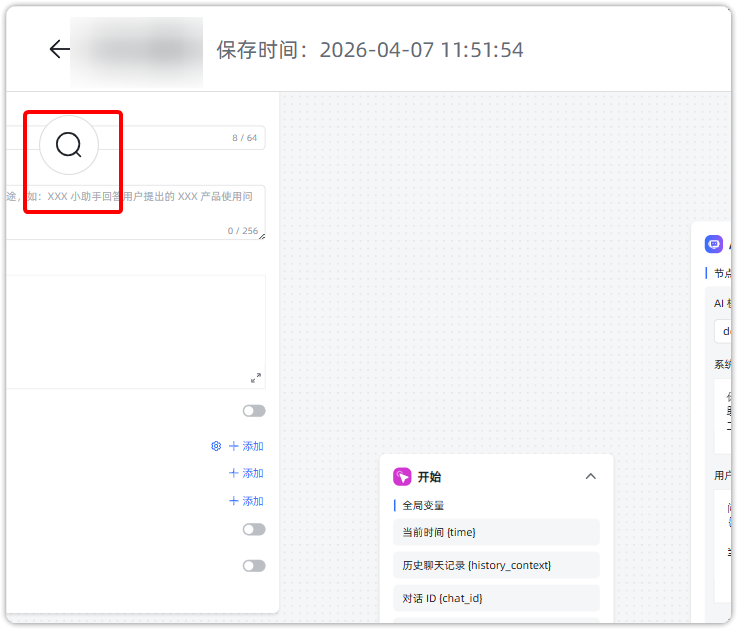Click the back arrow in the header

59,49
